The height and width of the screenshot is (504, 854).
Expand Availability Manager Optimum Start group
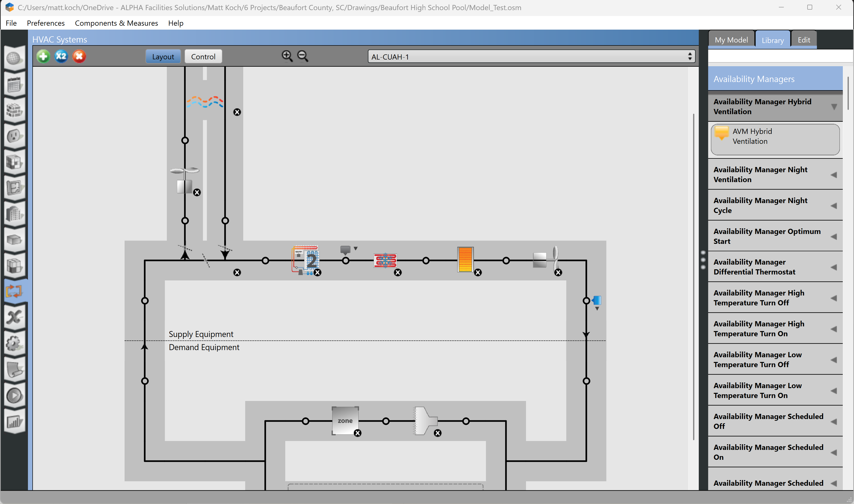tap(775, 236)
